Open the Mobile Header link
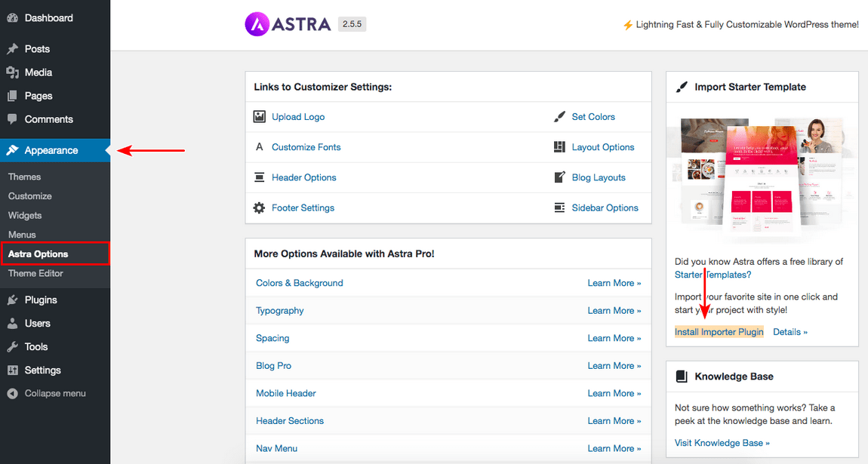Image resolution: width=868 pixels, height=464 pixels. tap(285, 393)
